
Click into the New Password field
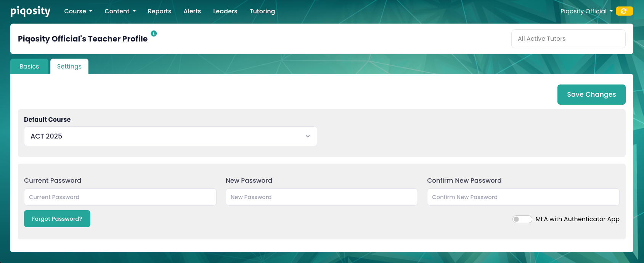pyautogui.click(x=322, y=197)
